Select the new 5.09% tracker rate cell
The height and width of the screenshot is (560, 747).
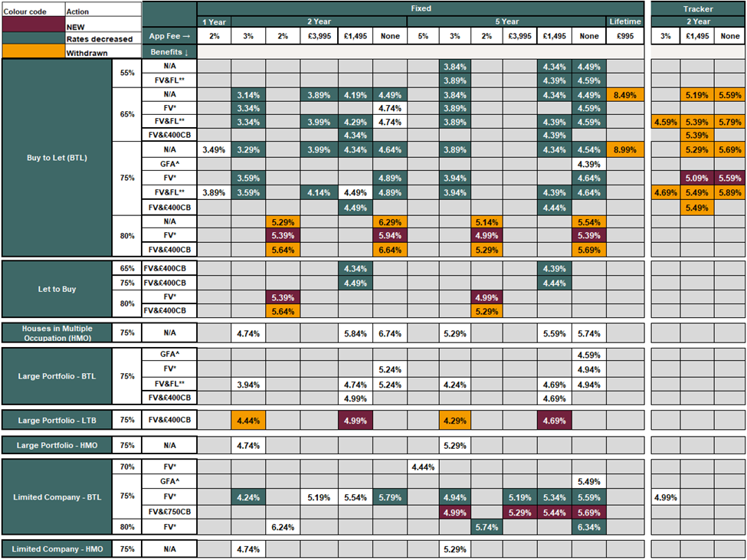pyautogui.click(x=696, y=178)
